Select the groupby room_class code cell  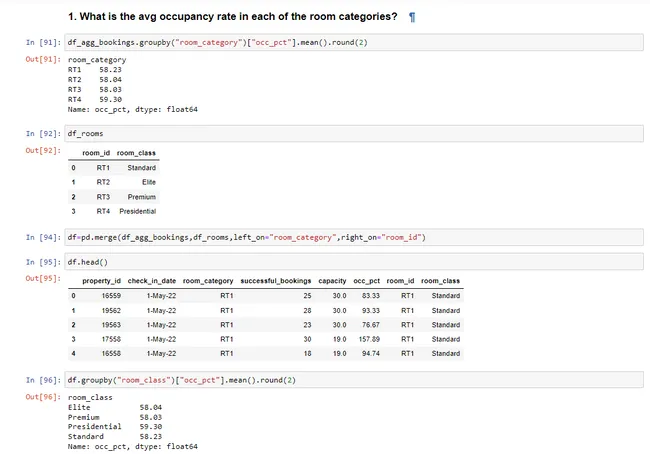(350, 381)
